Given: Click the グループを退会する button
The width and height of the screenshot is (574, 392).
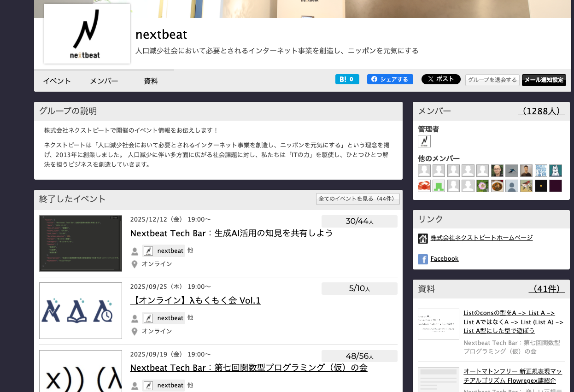Looking at the screenshot, I should pyautogui.click(x=492, y=80).
